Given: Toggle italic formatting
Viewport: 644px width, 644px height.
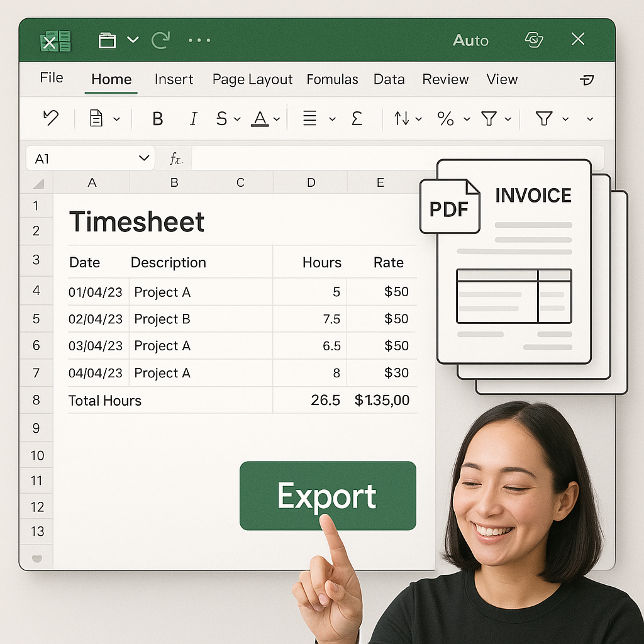Looking at the screenshot, I should pyautogui.click(x=193, y=119).
